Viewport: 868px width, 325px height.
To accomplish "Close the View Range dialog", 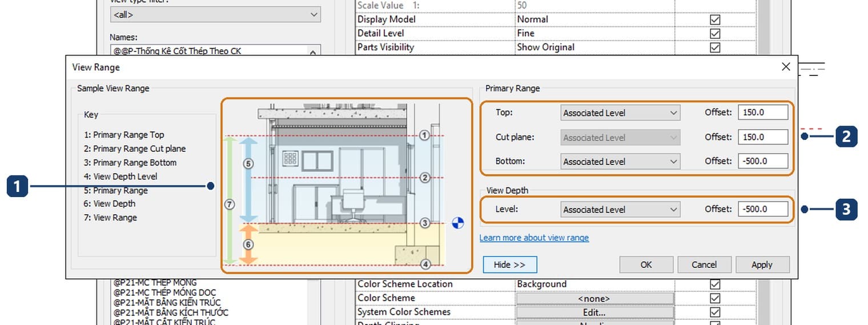I will [x=786, y=67].
